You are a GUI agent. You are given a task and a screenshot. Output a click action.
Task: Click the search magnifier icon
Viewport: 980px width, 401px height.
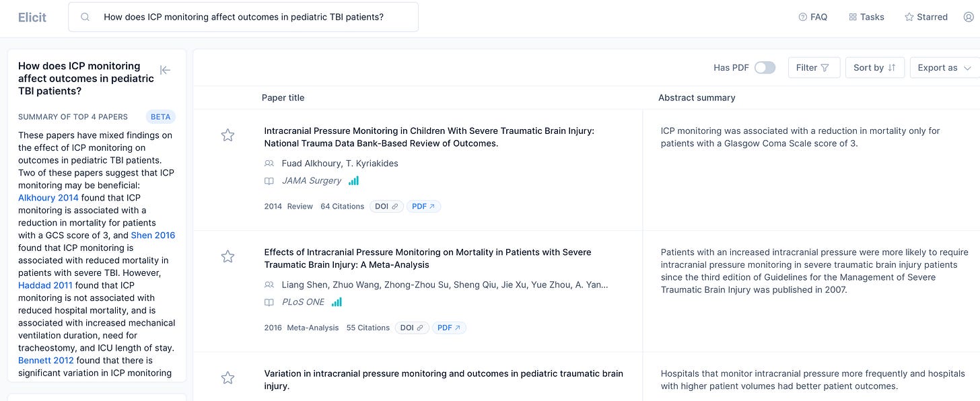[x=85, y=17]
